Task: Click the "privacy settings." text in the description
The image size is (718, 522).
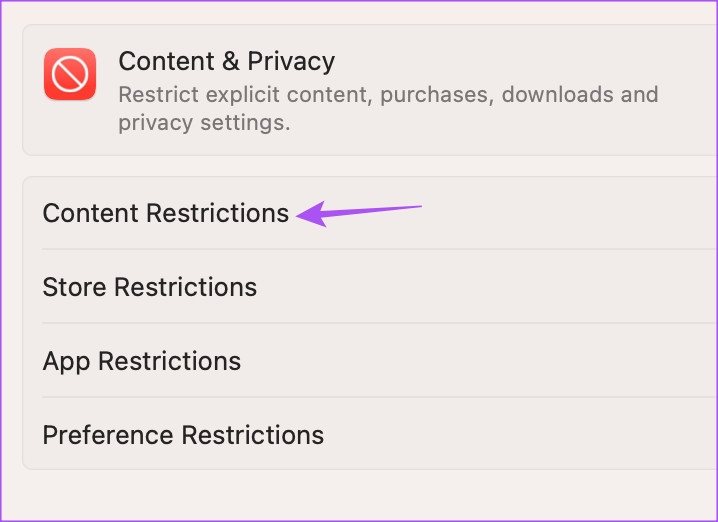Action: pos(204,123)
